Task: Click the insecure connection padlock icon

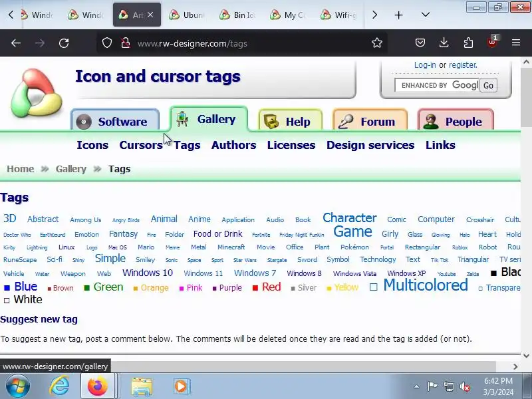Action: (x=126, y=43)
